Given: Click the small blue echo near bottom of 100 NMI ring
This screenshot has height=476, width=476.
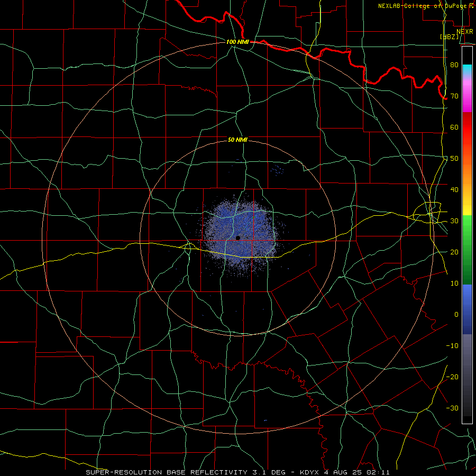Looking at the screenshot, I should coord(266,420).
